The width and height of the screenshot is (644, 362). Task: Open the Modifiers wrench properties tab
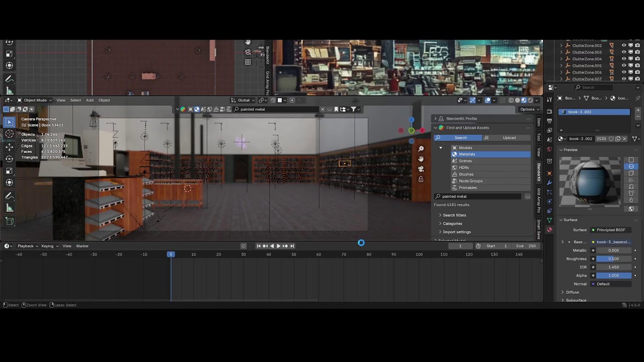[549, 182]
